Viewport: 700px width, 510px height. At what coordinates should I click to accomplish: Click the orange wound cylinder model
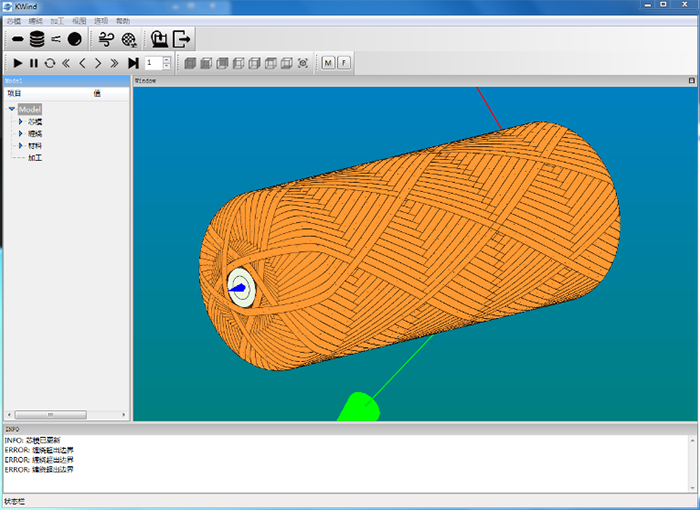(x=409, y=246)
